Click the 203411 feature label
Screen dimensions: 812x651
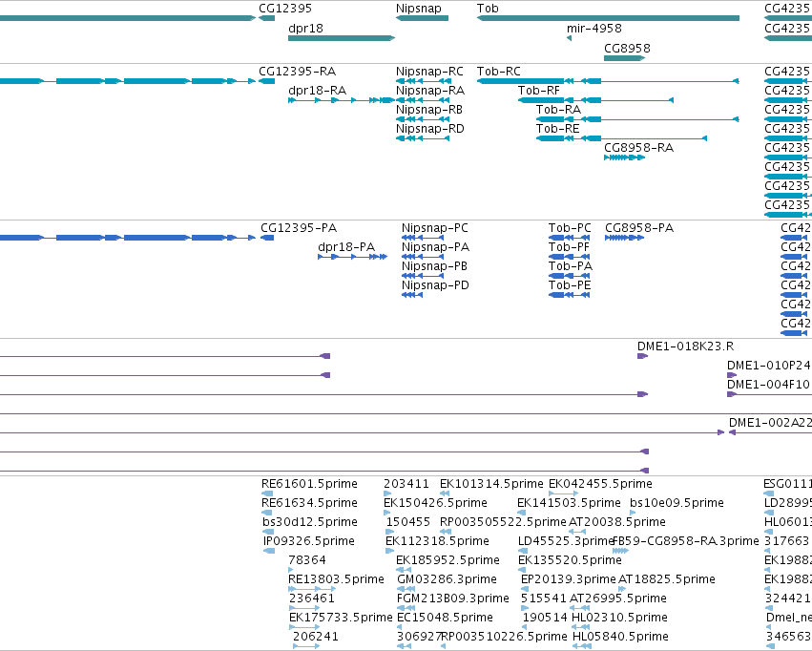tap(406, 484)
